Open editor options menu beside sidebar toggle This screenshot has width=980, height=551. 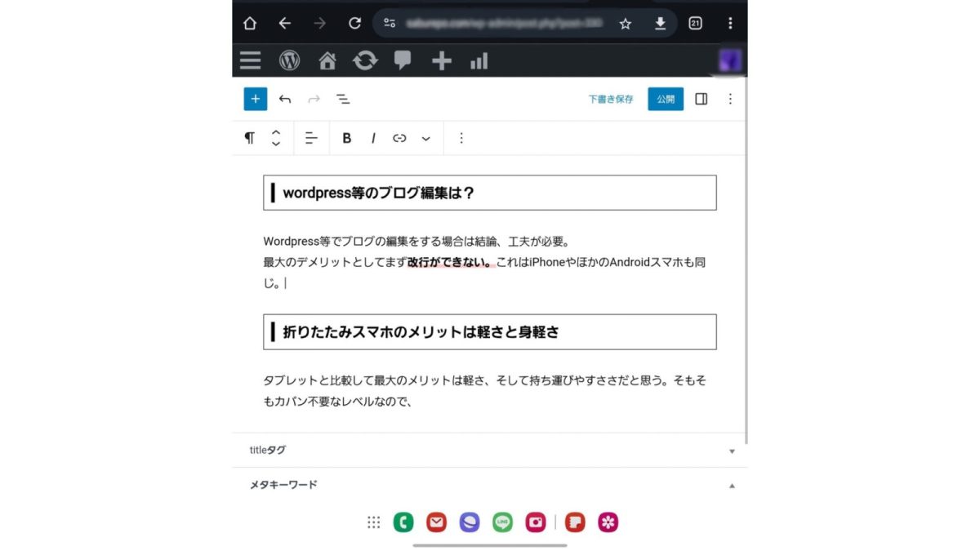[x=730, y=99]
